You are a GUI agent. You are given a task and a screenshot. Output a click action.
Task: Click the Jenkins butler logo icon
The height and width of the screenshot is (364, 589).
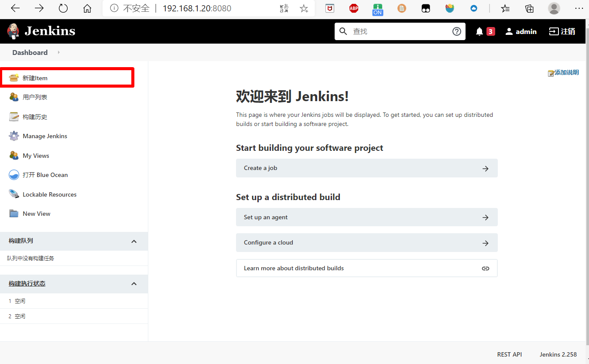[13, 31]
